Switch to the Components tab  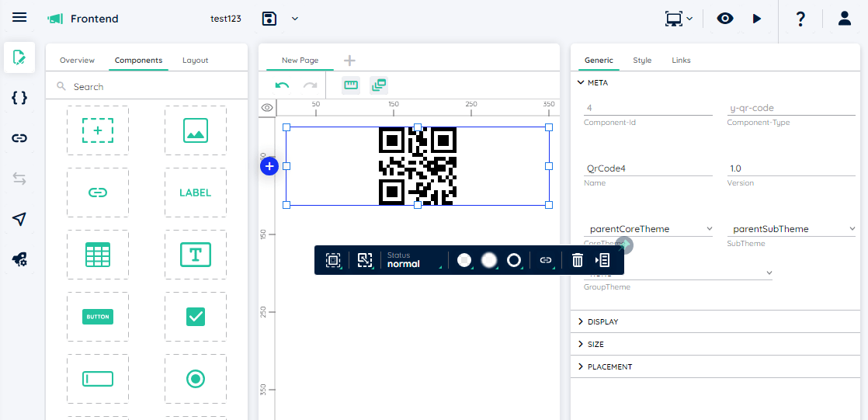[x=138, y=61]
